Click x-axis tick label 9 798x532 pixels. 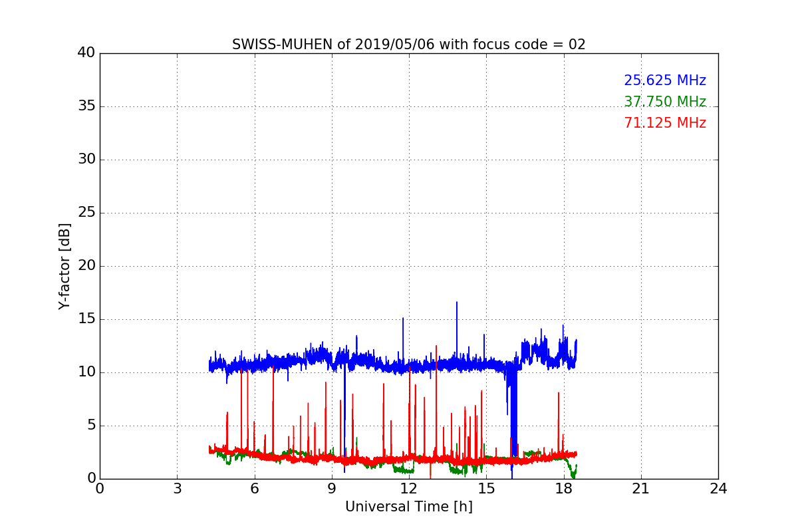coord(332,489)
